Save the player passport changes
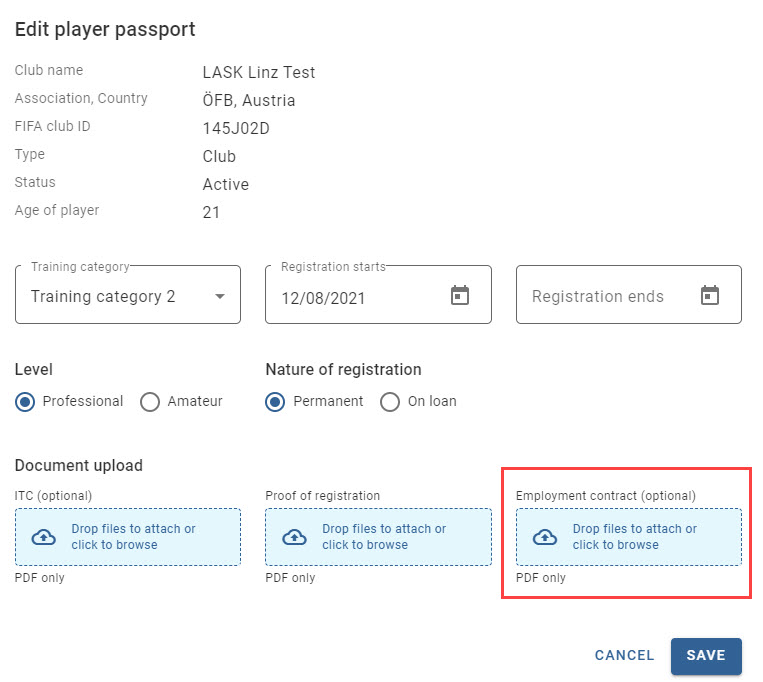763x682 pixels. (x=706, y=656)
